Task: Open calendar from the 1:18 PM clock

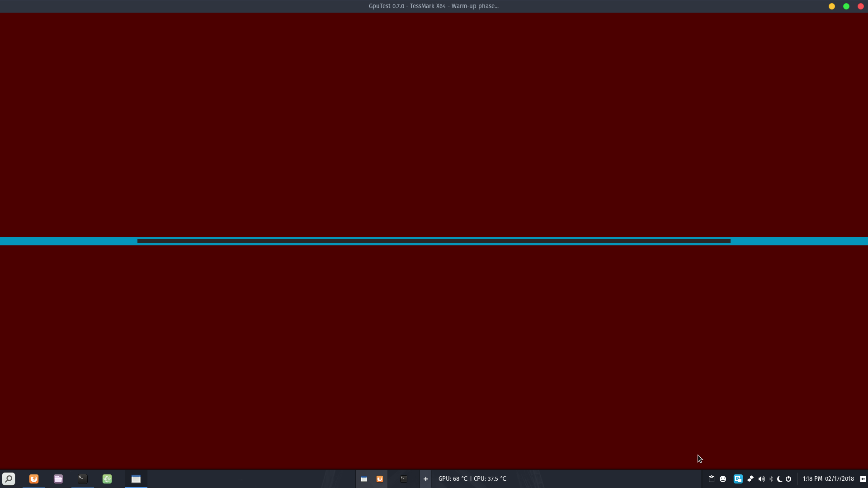Action: point(828,479)
